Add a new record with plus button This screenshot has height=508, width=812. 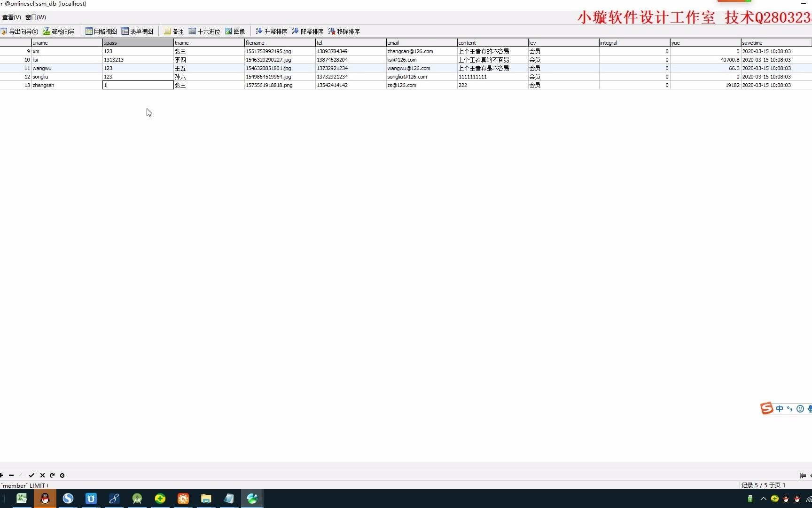pos(1,476)
